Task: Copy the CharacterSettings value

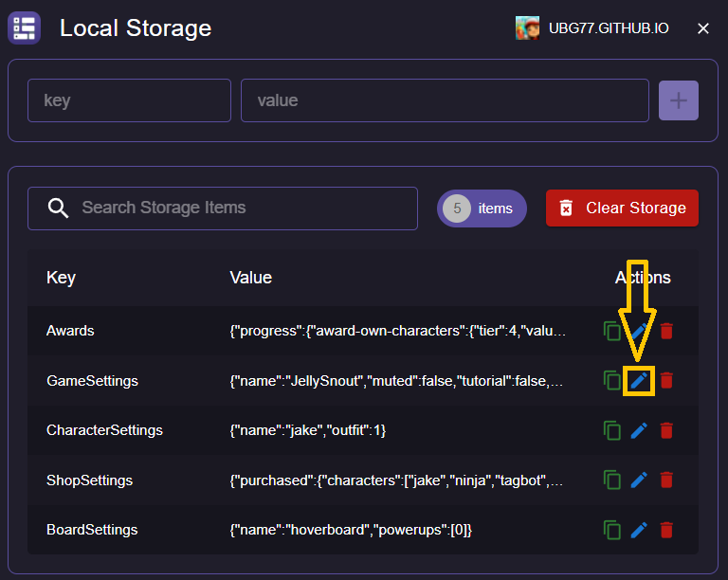Action: (x=612, y=430)
